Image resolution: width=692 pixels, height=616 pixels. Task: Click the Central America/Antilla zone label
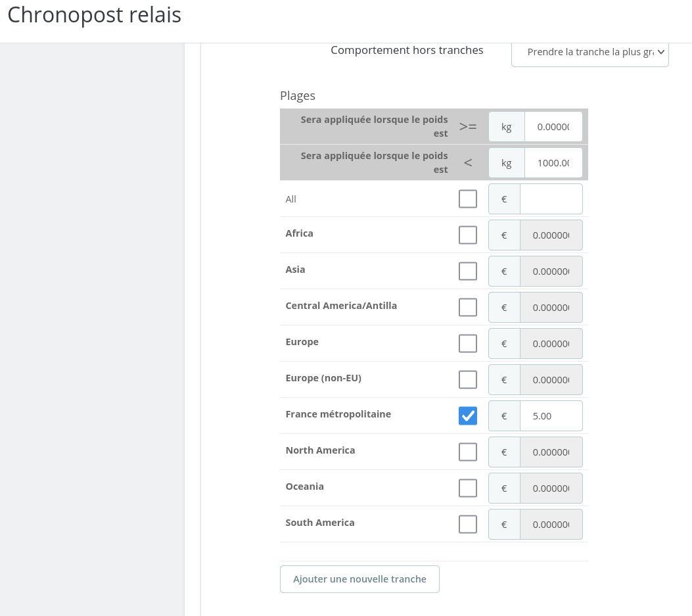pos(341,306)
